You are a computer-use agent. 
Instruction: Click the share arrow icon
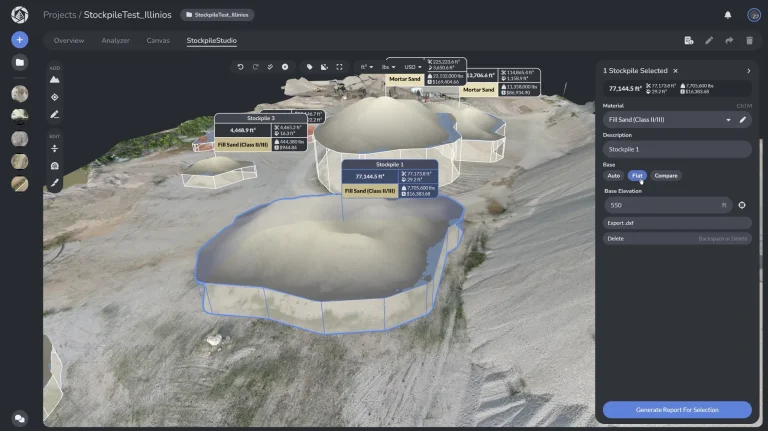coord(729,41)
